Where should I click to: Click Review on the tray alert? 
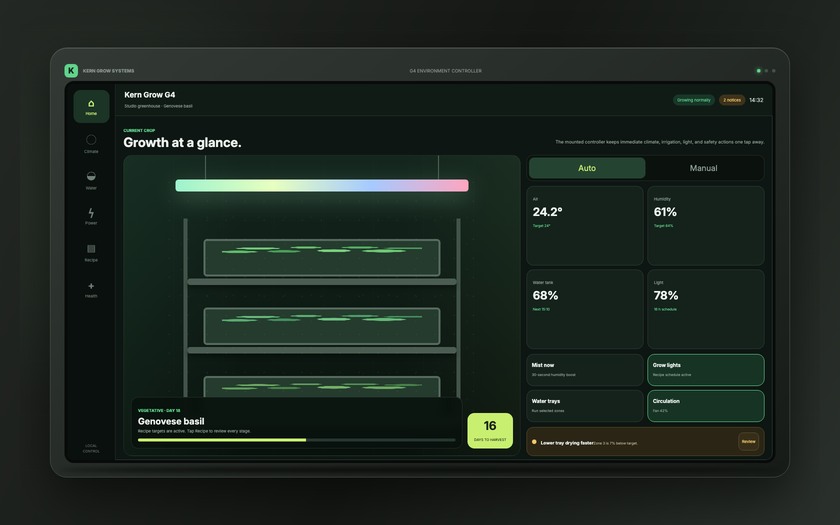748,441
